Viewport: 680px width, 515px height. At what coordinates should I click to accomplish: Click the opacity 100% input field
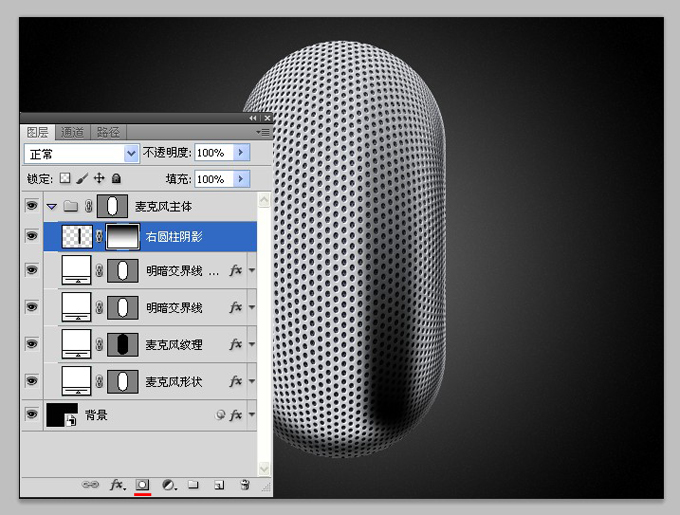[x=214, y=153]
